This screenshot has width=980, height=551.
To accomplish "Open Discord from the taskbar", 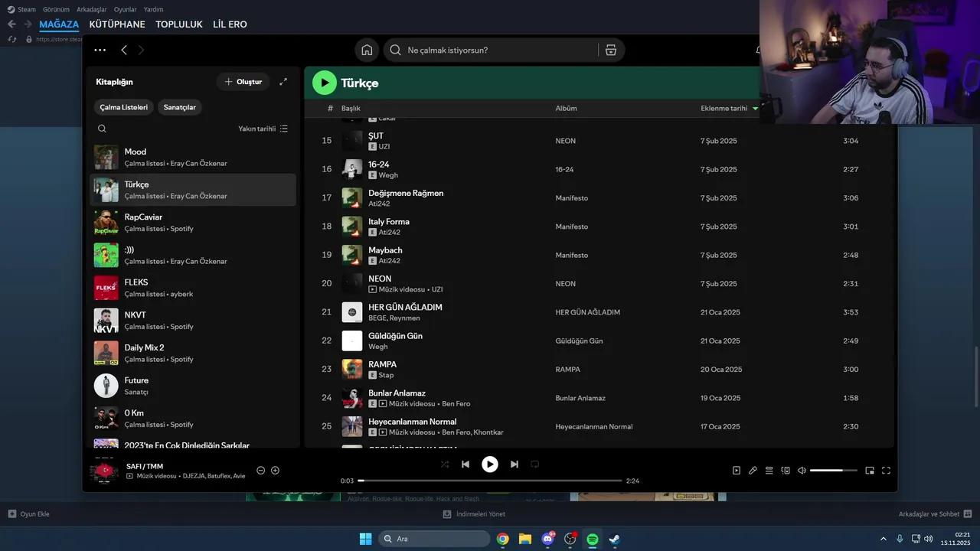I will coord(548,539).
